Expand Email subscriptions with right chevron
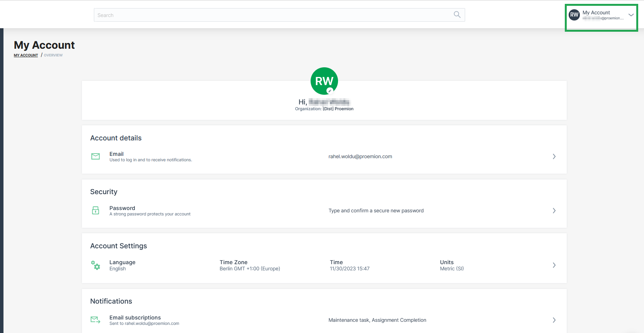 554,320
